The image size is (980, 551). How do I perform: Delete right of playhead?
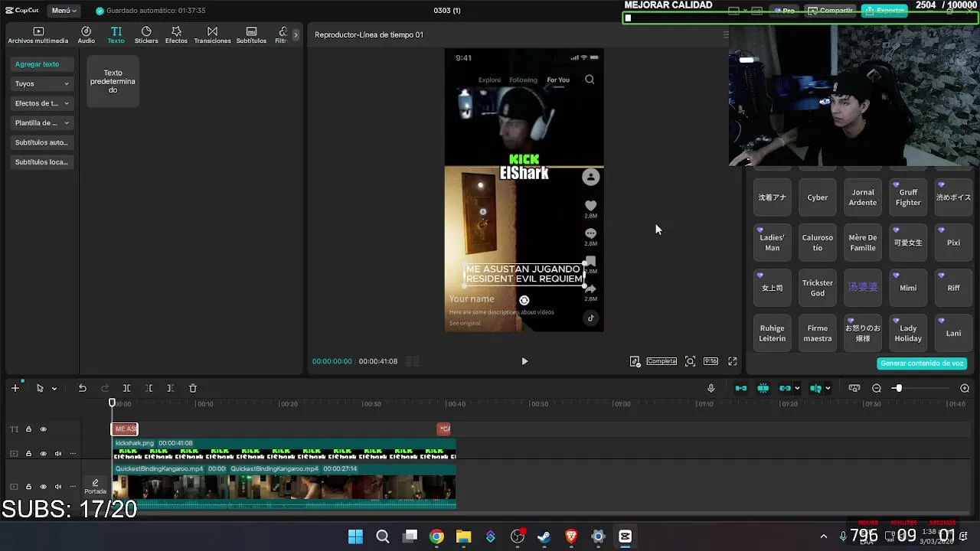click(x=171, y=388)
